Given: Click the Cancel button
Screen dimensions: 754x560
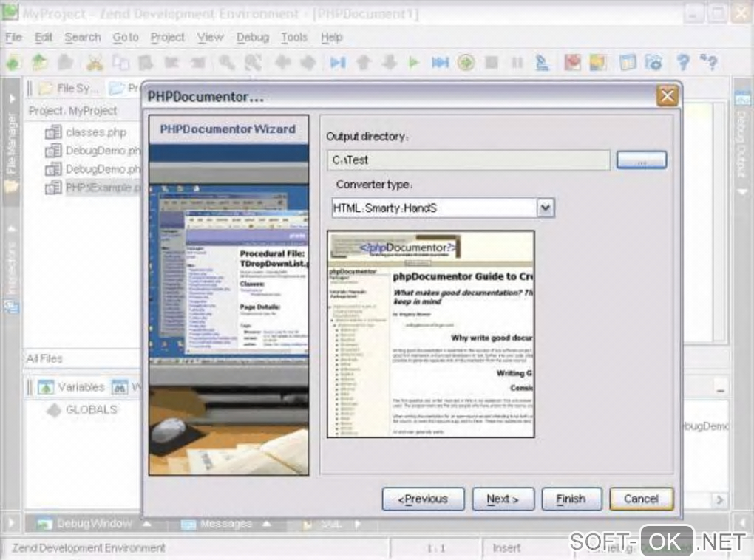Looking at the screenshot, I should (x=642, y=499).
